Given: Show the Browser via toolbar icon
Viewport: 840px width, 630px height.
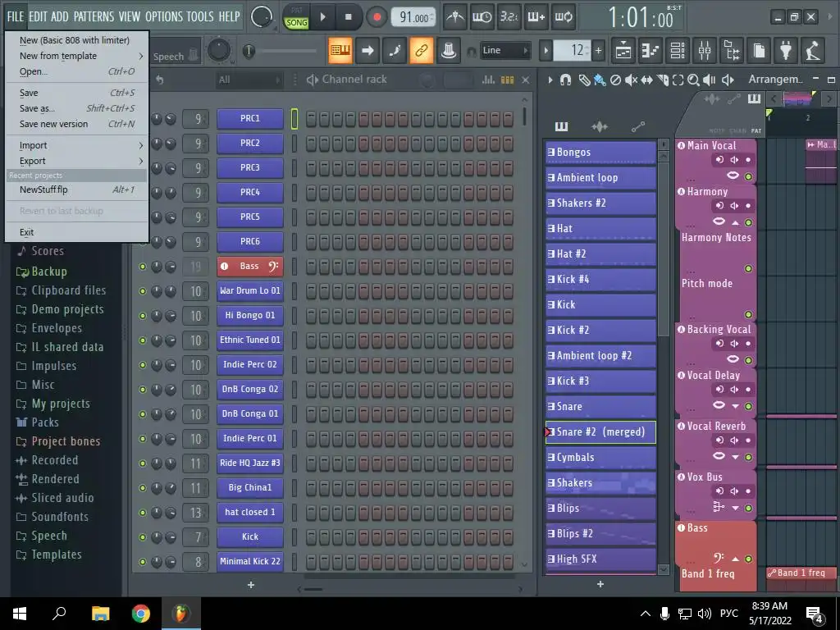Looking at the screenshot, I should [x=732, y=51].
